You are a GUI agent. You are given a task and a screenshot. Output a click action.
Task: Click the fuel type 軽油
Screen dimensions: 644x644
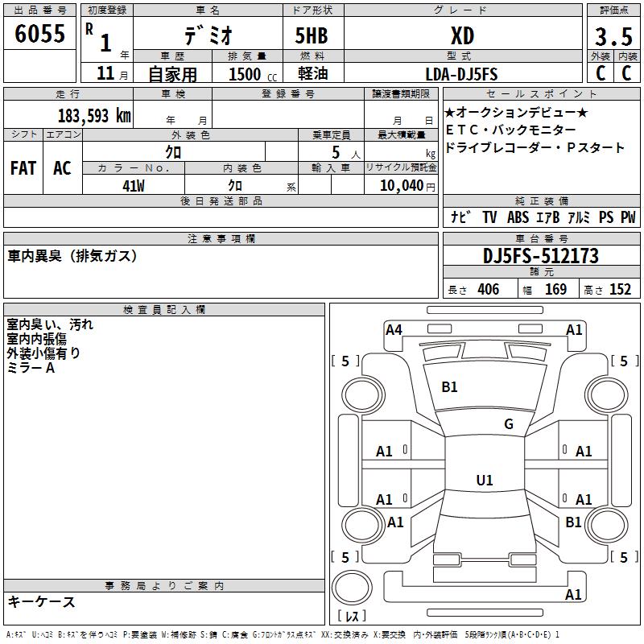(x=313, y=73)
